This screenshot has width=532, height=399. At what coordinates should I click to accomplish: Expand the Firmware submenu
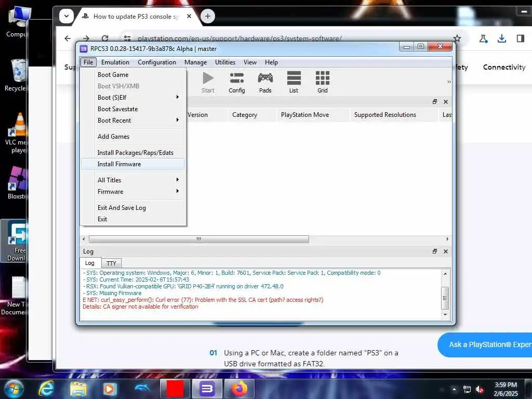[133, 192]
